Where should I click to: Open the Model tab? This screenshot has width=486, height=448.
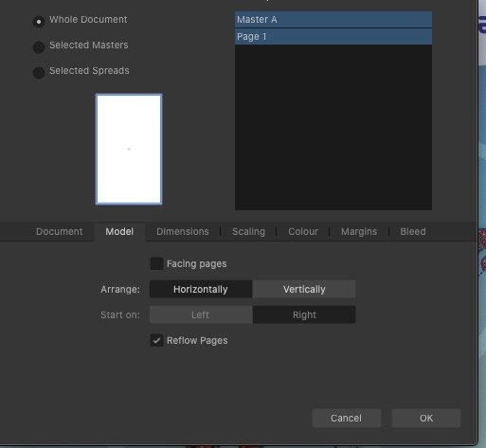click(119, 231)
